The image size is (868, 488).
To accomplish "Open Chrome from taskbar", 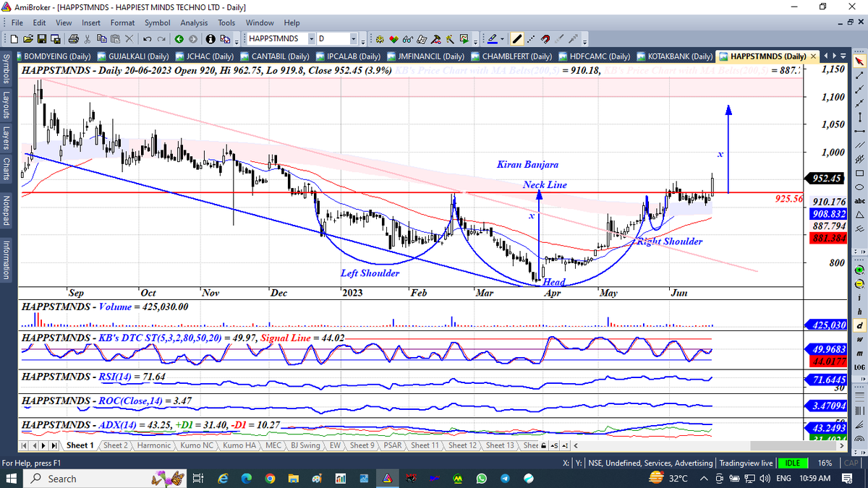I will [x=269, y=479].
